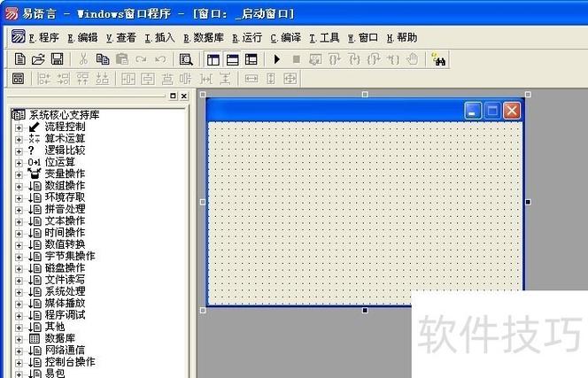Click the form's bottom-middle resize handle
Screen dimensions: 588x378
(x=365, y=311)
